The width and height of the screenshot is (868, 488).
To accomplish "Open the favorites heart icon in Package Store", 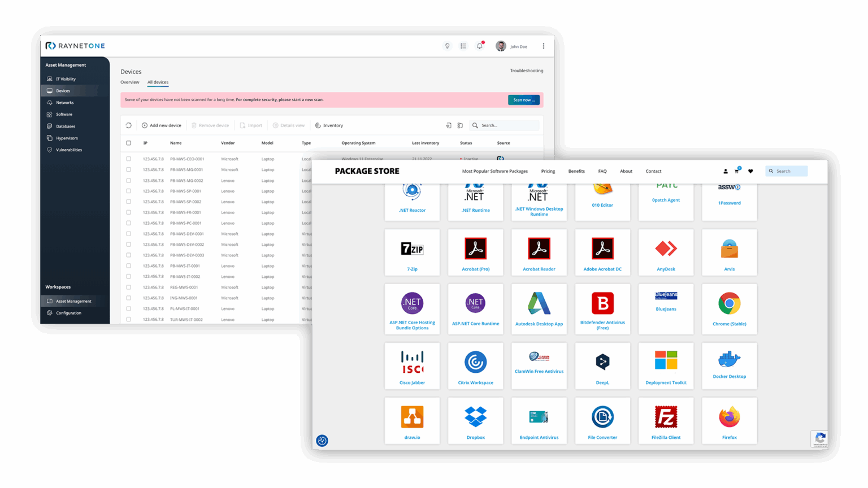I will click(x=750, y=171).
